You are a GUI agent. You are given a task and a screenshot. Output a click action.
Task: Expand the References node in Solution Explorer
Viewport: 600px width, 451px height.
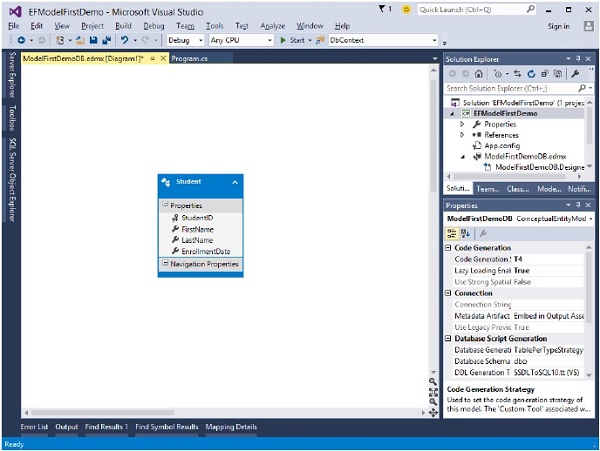pyautogui.click(x=462, y=133)
